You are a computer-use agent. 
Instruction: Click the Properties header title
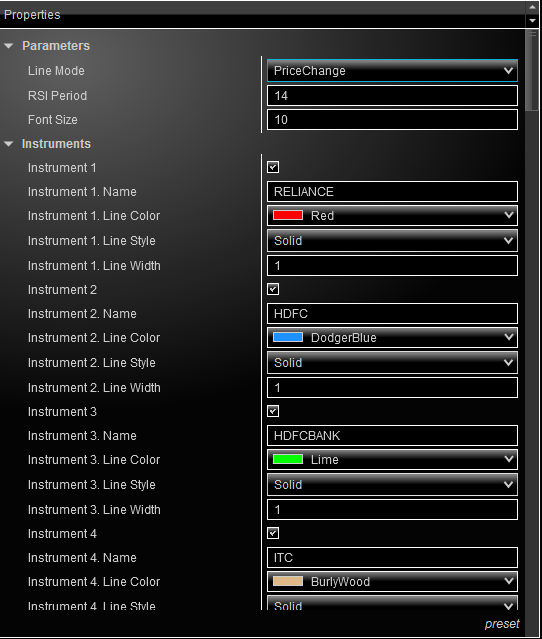coord(32,15)
